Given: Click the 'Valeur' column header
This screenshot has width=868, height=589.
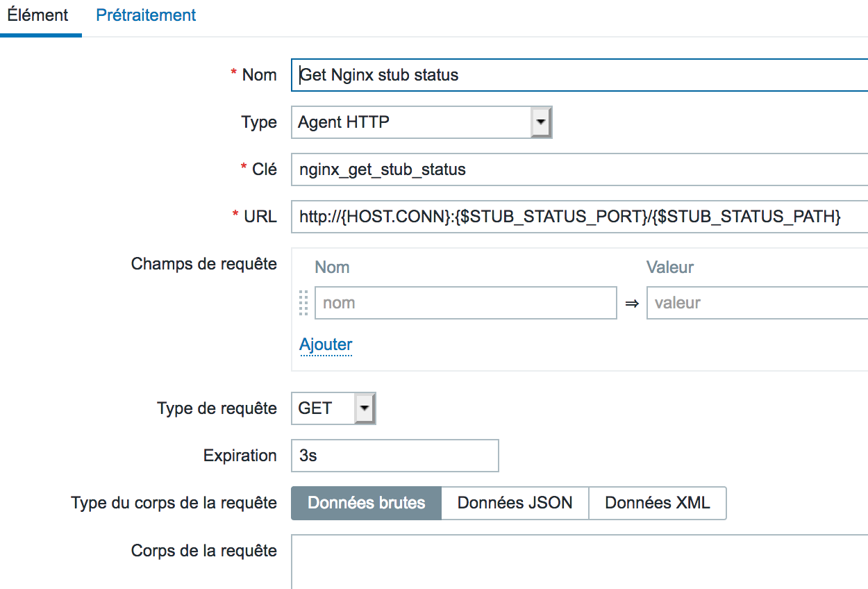Looking at the screenshot, I should click(x=670, y=267).
